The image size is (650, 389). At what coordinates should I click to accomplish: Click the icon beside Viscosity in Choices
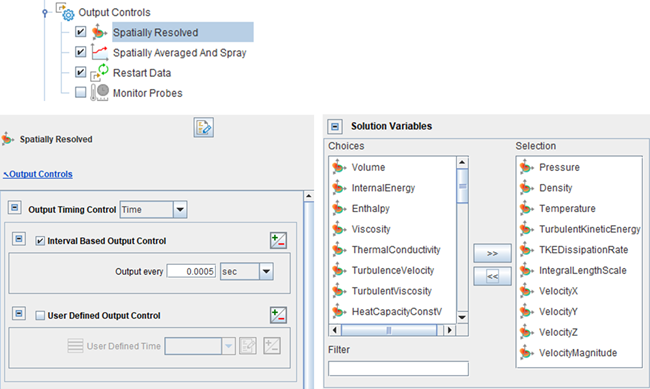pyautogui.click(x=339, y=229)
